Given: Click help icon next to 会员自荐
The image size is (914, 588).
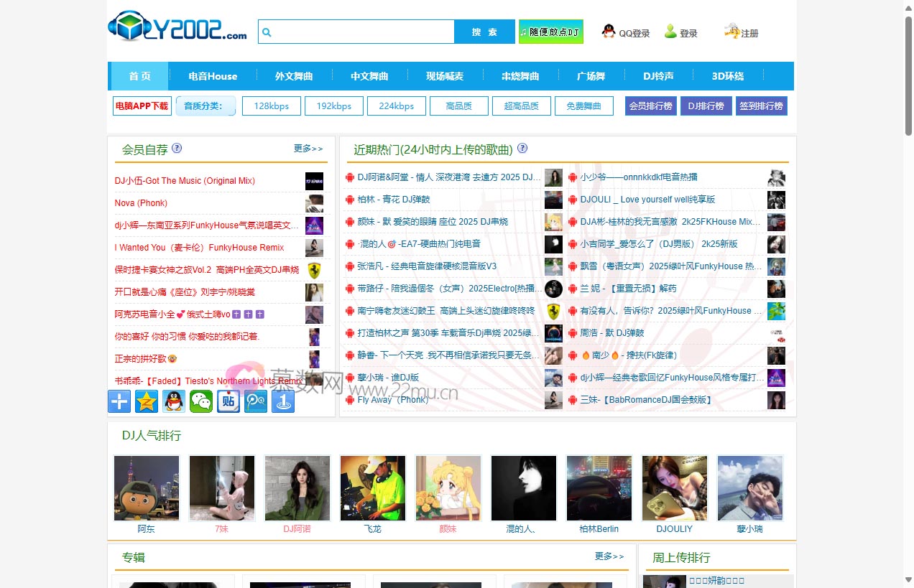Looking at the screenshot, I should 177,149.
